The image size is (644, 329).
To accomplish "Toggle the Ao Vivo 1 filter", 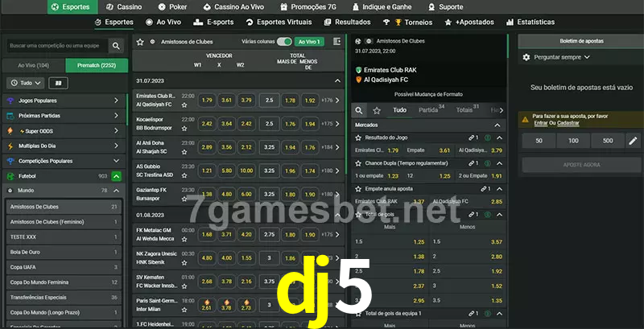I will pos(308,41).
